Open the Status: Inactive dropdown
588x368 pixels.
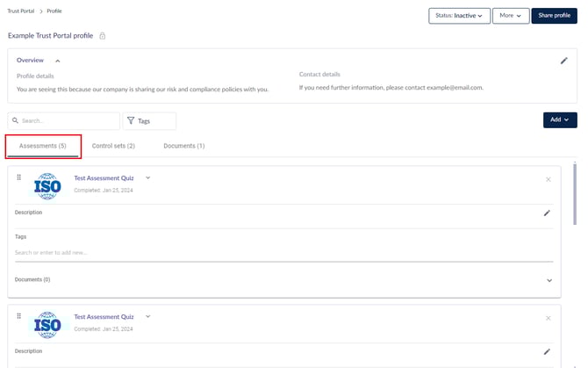click(459, 16)
